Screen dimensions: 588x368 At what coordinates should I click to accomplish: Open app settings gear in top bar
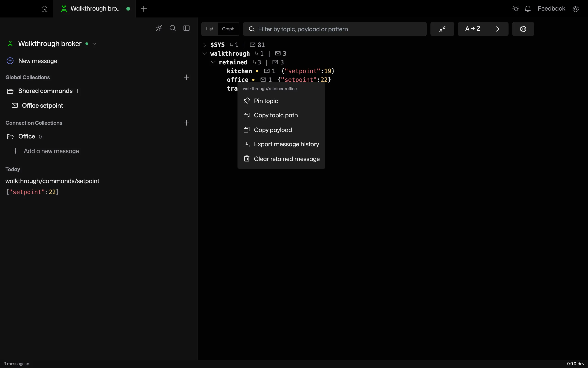pos(576,9)
